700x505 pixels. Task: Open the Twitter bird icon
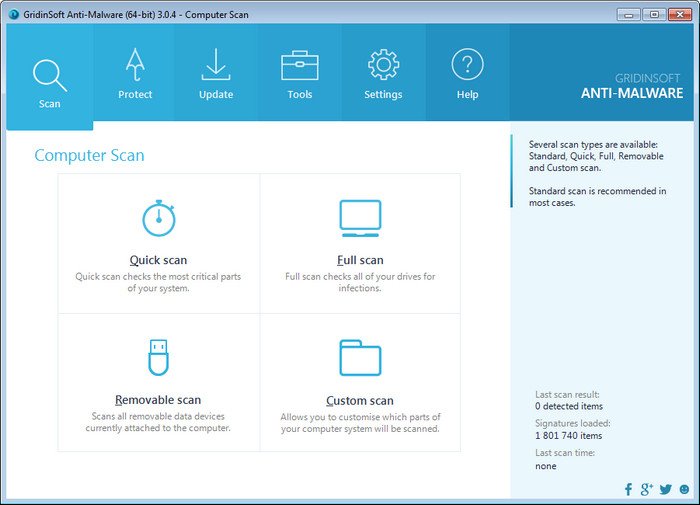click(x=666, y=489)
